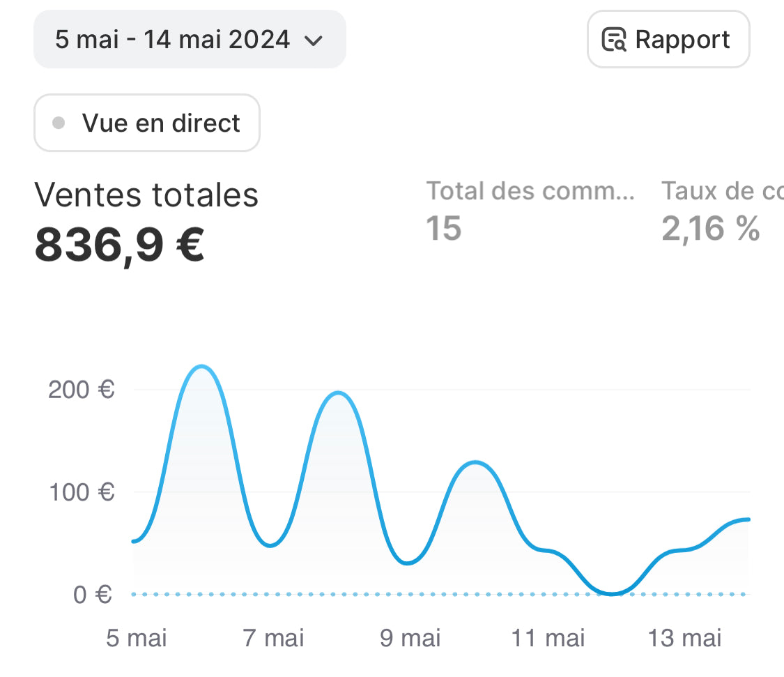Image resolution: width=784 pixels, height=677 pixels.
Task: Click the highest chart peak above 200 €
Action: 201,367
